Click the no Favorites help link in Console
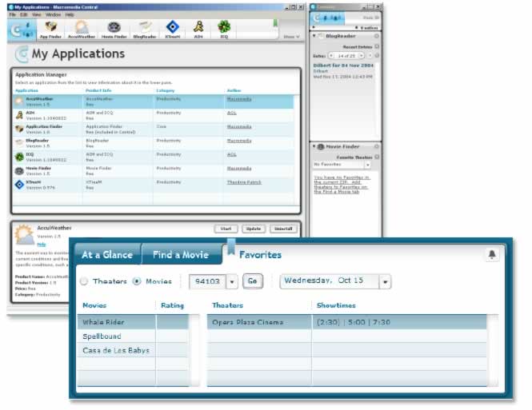 coord(342,185)
